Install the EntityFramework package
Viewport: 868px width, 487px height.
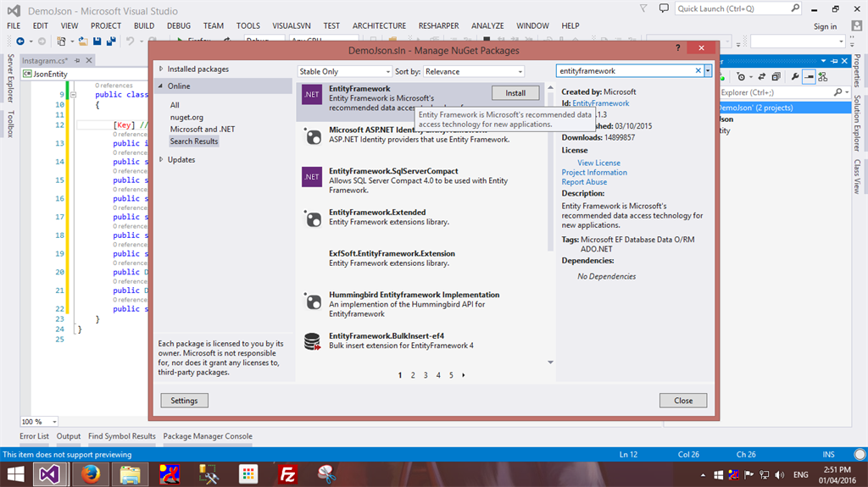coord(515,93)
